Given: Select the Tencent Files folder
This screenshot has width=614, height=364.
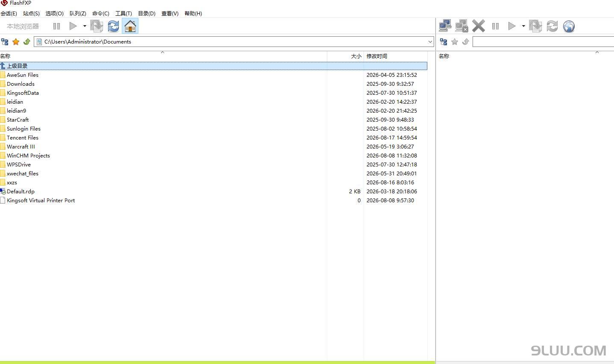Looking at the screenshot, I should (214, 138).
